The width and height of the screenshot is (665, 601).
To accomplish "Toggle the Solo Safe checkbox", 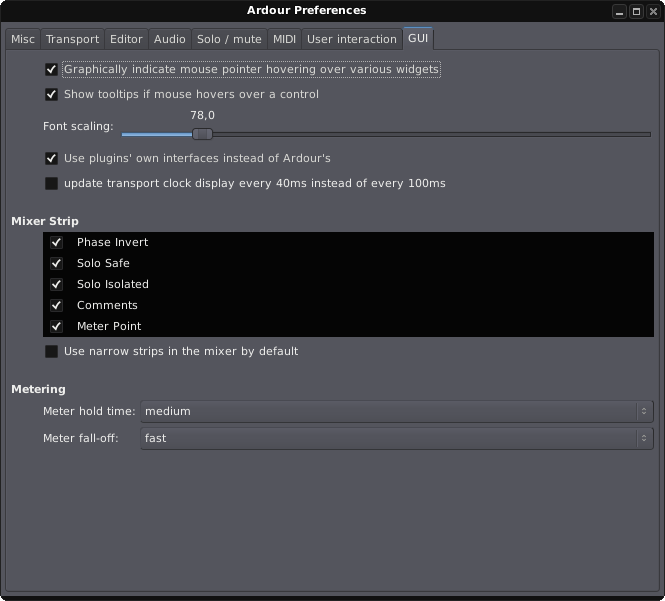I will coord(56,263).
